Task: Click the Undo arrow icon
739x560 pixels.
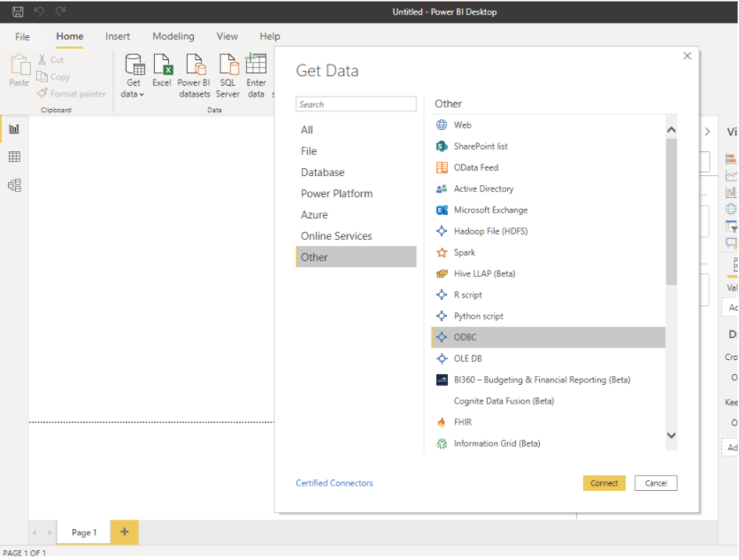Action: 39,12
